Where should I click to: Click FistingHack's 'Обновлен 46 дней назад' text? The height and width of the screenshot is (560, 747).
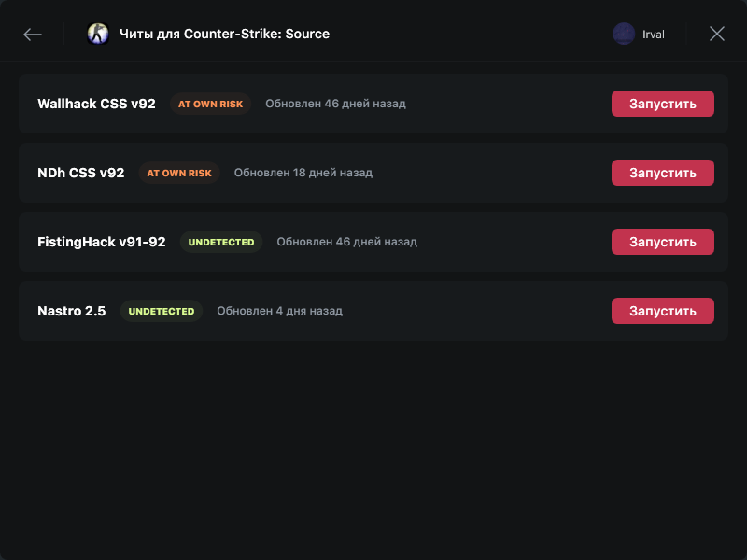pyautogui.click(x=346, y=242)
